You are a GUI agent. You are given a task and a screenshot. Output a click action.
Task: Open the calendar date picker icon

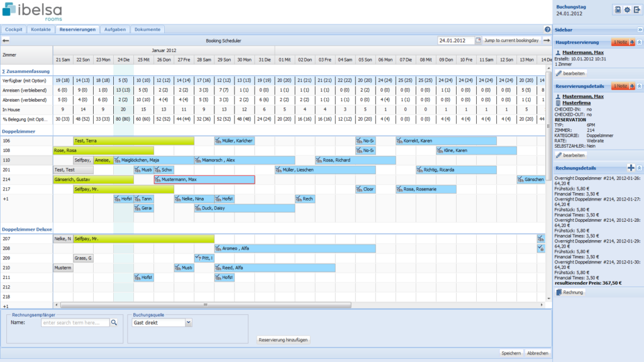[478, 40]
